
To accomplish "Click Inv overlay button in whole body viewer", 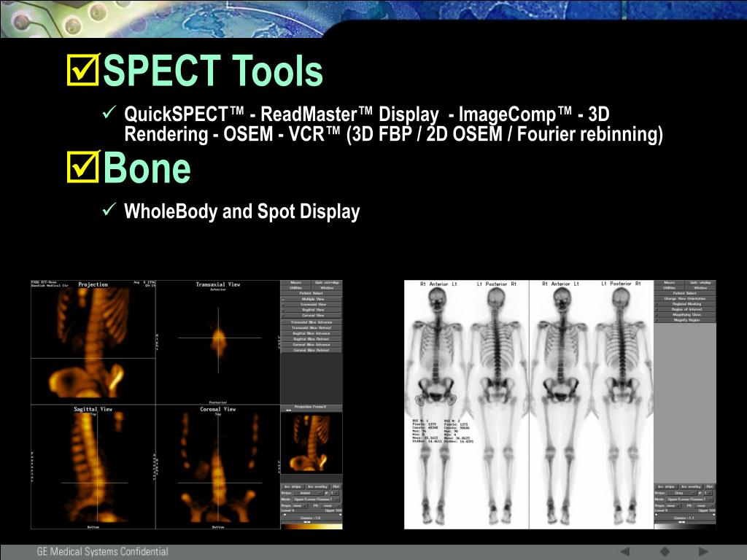I will (x=692, y=486).
